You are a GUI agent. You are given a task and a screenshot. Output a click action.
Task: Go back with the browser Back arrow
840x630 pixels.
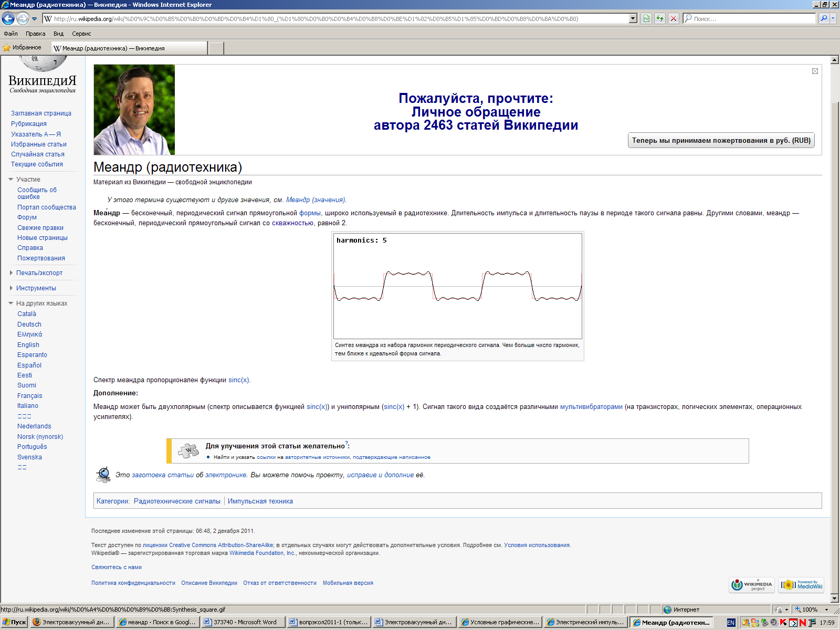click(x=8, y=18)
